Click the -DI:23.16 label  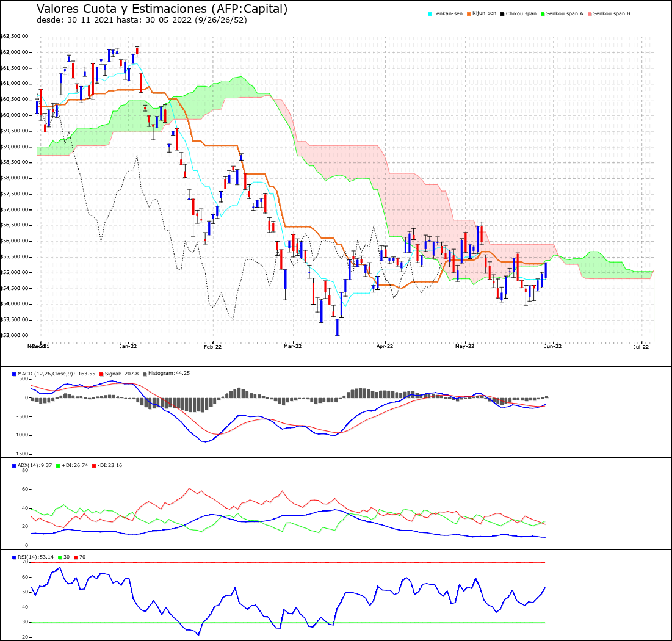(110, 466)
